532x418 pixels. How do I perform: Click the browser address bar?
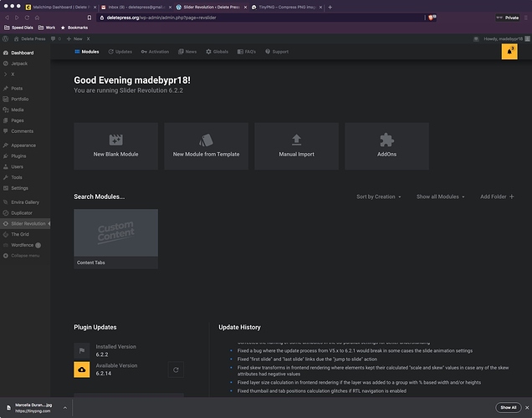click(x=251, y=17)
